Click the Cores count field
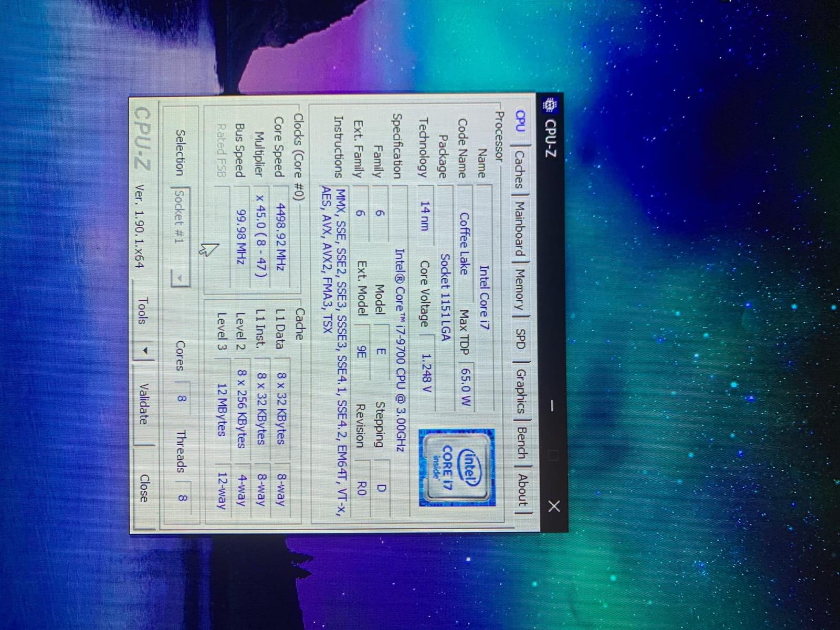Screen dimensions: 840x630 point(181,398)
